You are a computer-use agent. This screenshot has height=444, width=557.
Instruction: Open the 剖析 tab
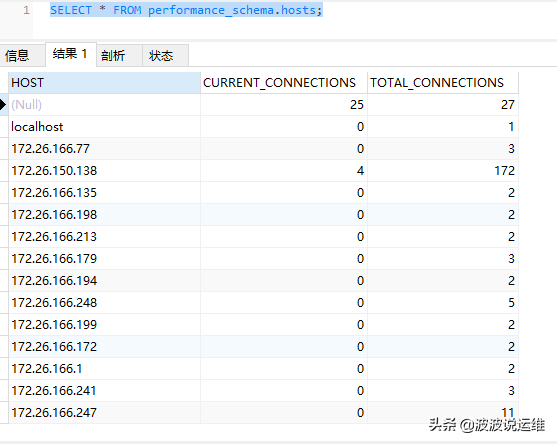119,55
